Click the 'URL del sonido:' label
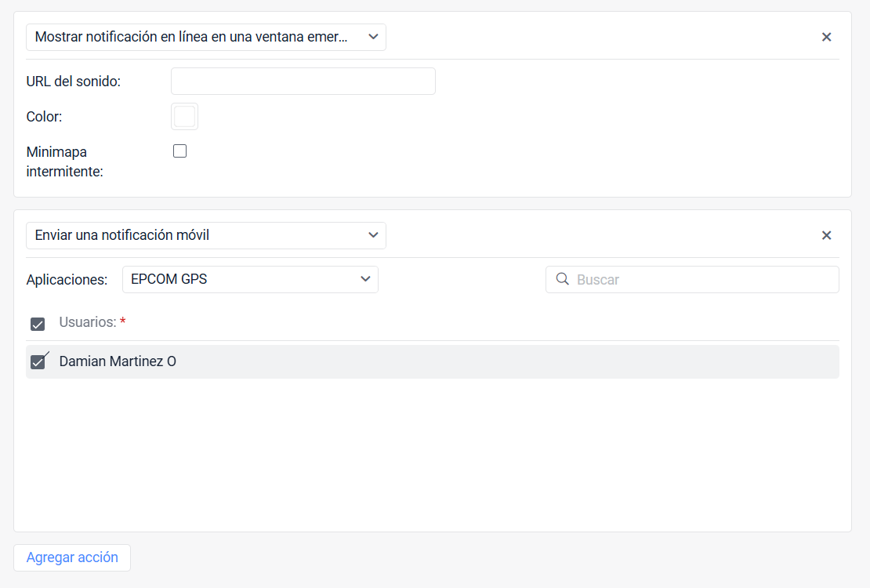This screenshot has height=588, width=870. [73, 81]
